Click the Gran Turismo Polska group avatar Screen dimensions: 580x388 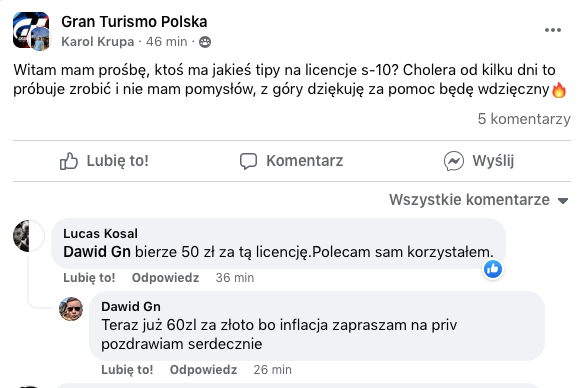point(30,30)
